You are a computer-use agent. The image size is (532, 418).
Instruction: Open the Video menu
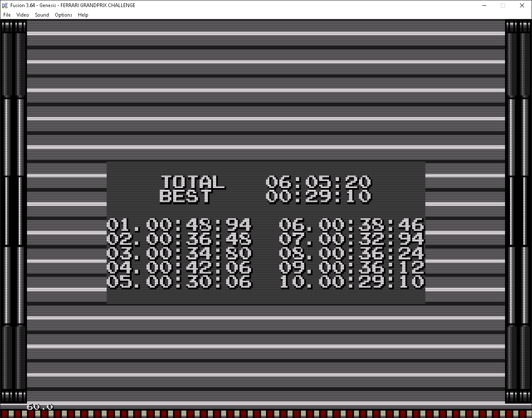tap(22, 15)
